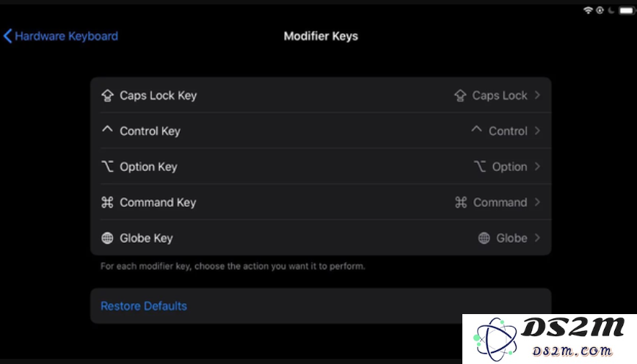Tap the Option Key symbol icon

107,166
